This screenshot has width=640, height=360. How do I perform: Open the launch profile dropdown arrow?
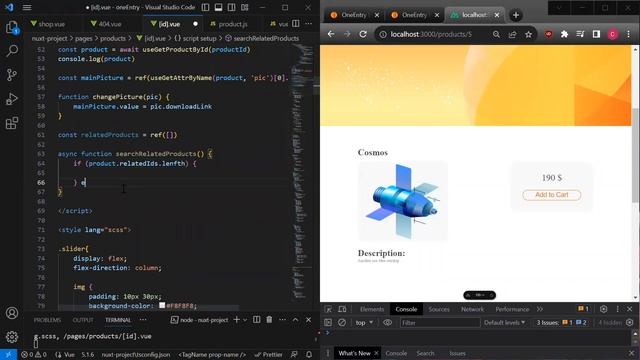(x=245, y=320)
